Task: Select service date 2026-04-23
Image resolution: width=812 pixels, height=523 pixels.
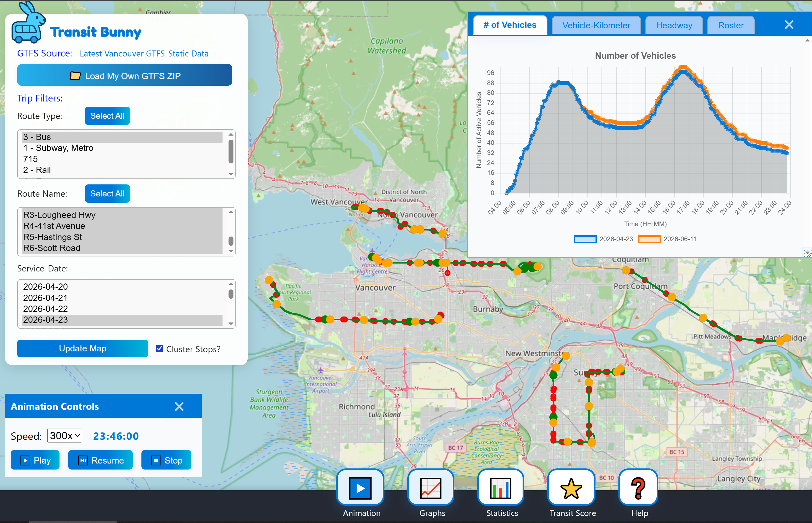Action: pyautogui.click(x=122, y=320)
